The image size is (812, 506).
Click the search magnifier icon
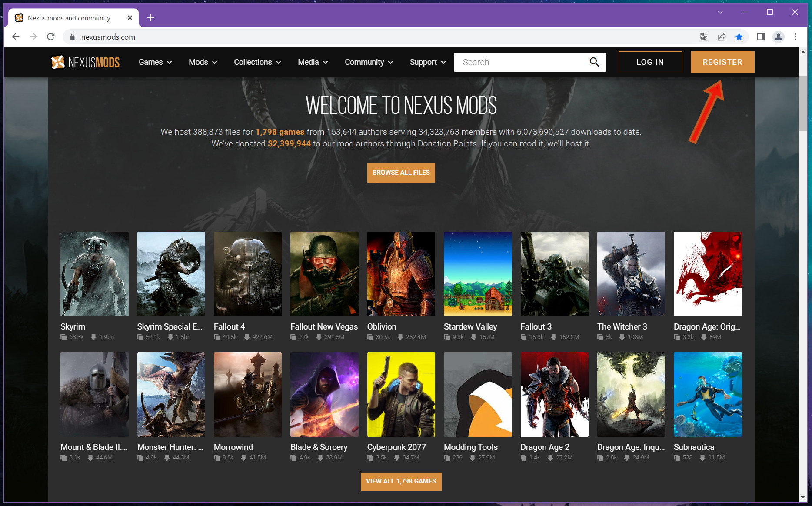[x=594, y=62]
